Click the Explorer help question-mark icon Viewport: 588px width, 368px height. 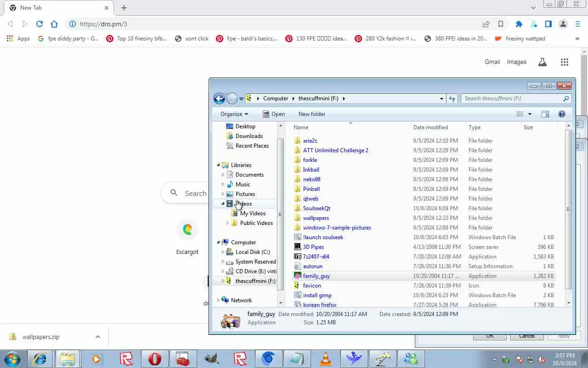click(x=561, y=114)
